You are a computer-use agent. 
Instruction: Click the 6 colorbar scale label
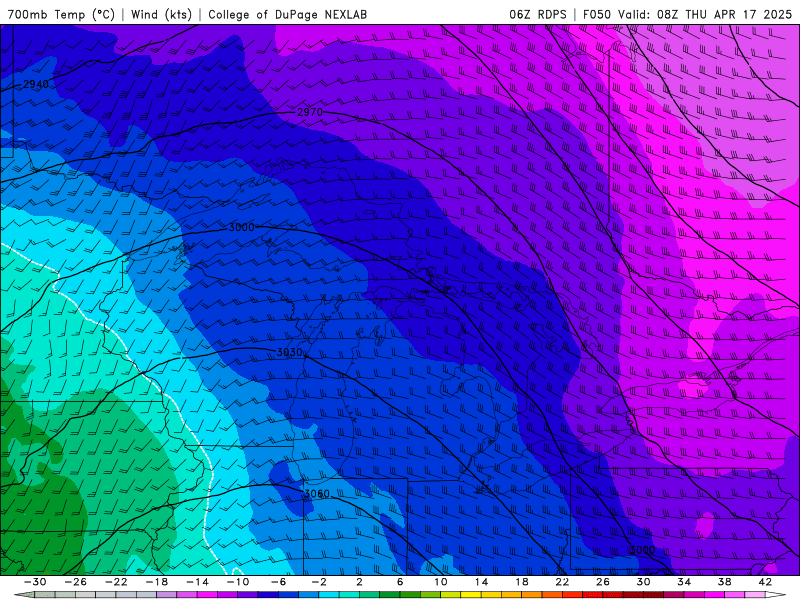tap(400, 582)
